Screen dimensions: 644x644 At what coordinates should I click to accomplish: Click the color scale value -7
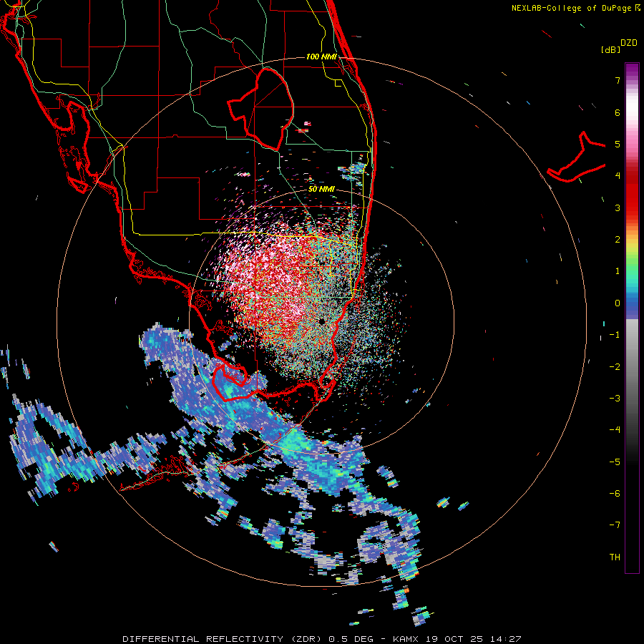click(x=615, y=525)
